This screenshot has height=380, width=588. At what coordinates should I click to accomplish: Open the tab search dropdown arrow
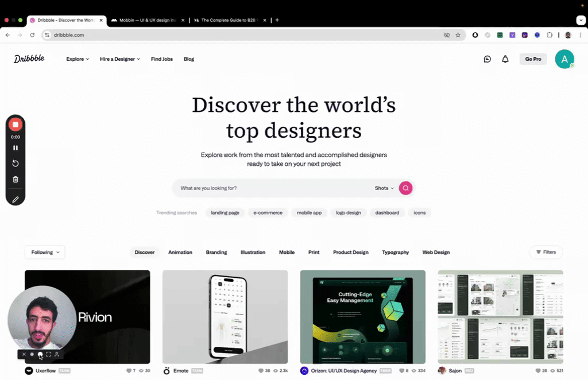click(x=581, y=20)
